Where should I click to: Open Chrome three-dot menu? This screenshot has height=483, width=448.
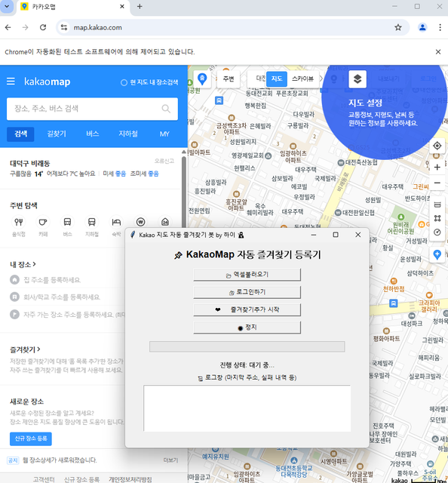tap(440, 27)
